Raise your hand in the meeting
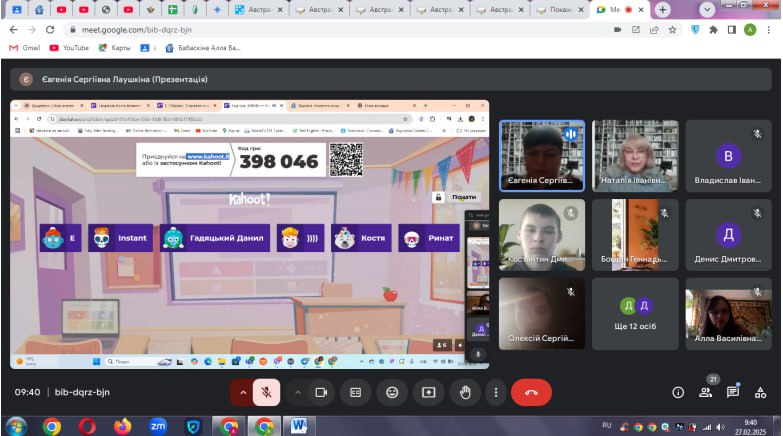This screenshot has width=783, height=436. coord(465,393)
